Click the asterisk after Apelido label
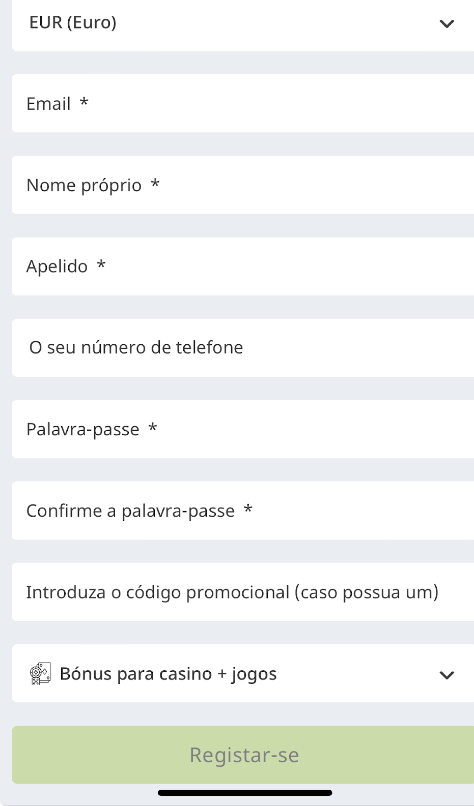The height and width of the screenshot is (806, 474). [x=101, y=265]
